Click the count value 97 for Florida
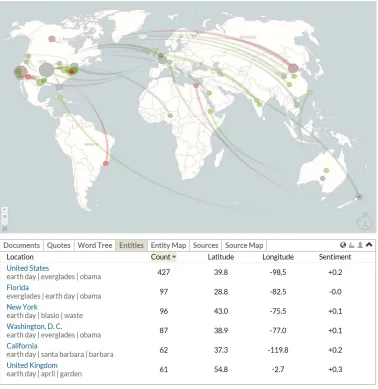This screenshot has width=378, height=389. click(163, 292)
